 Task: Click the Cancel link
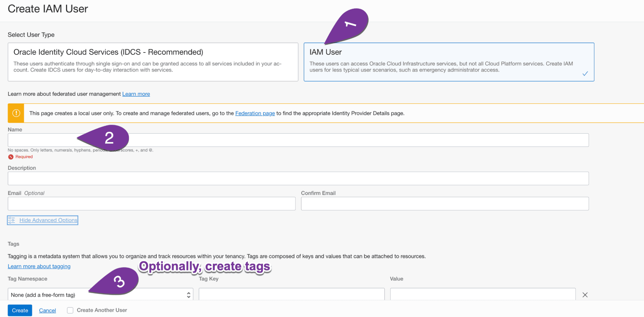click(47, 310)
